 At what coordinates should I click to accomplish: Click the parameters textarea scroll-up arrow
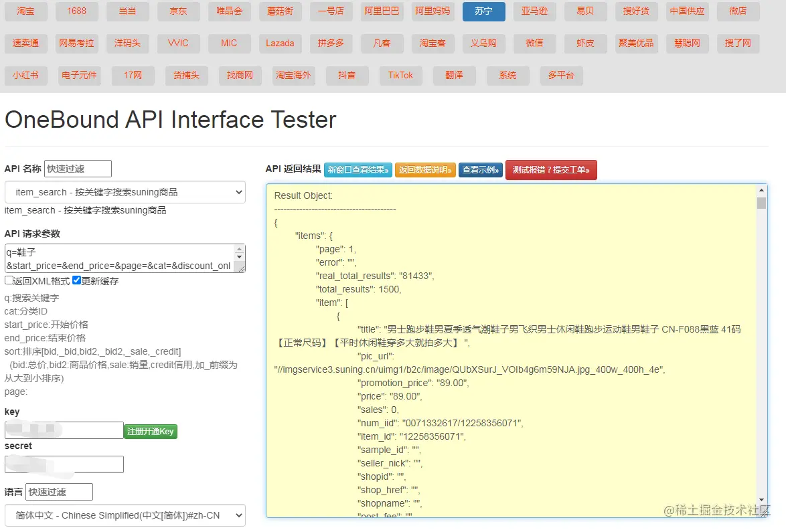click(x=240, y=249)
